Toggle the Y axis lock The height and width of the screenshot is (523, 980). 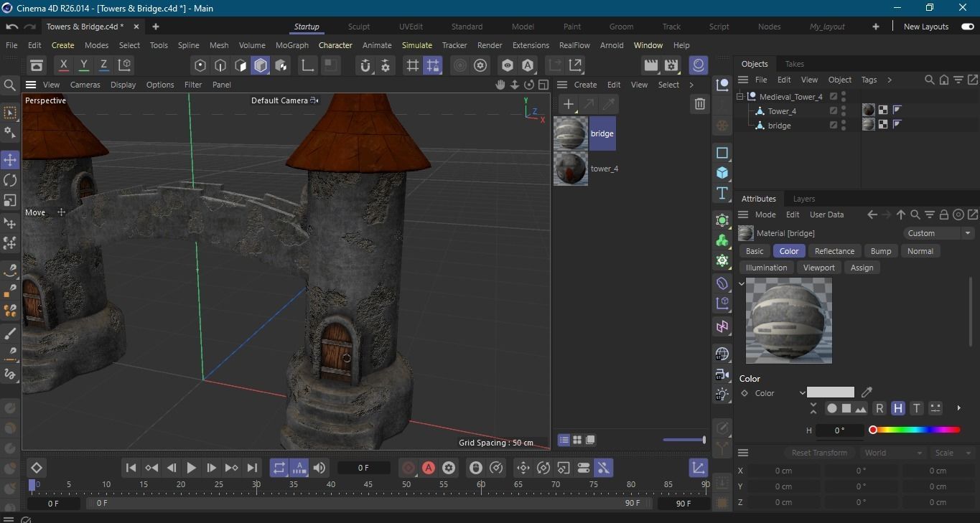(x=83, y=65)
